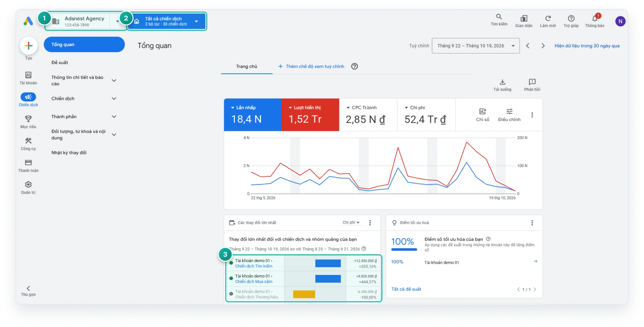This screenshot has height=327, width=644.
Task: Open Chi phí dropdown in biggest changes
Action: pyautogui.click(x=351, y=223)
